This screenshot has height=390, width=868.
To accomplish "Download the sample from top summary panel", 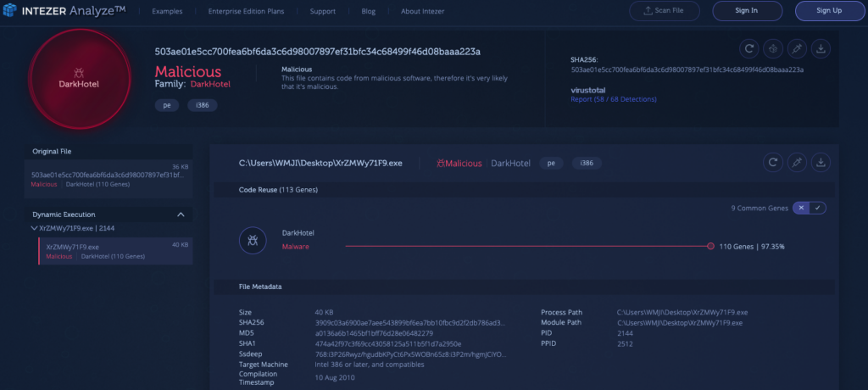I will pos(820,48).
